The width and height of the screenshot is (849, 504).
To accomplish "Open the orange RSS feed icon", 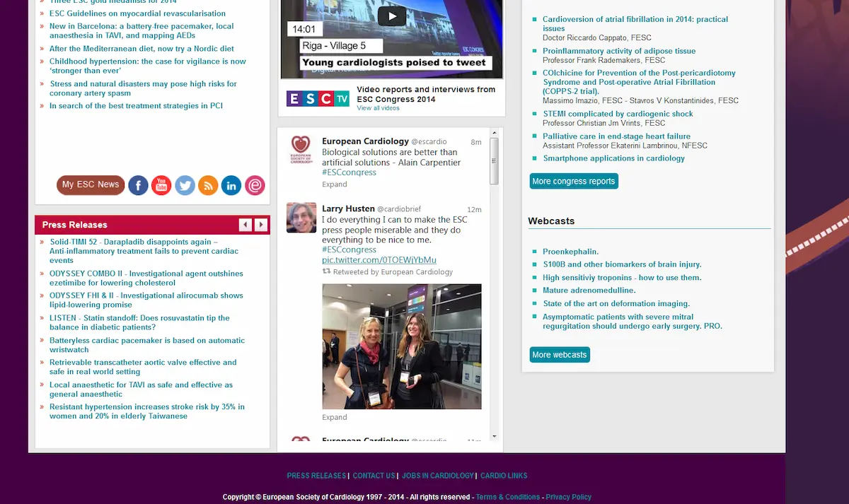I will [x=208, y=185].
